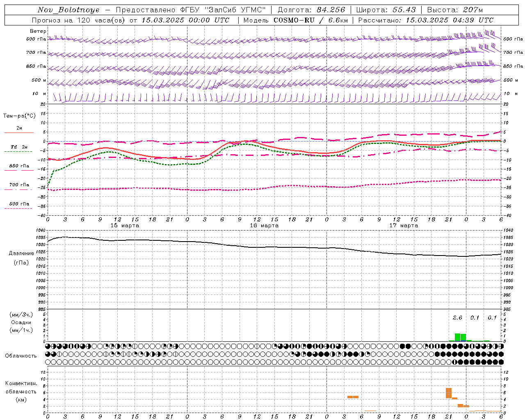Image resolution: width=525 pixels, height=420 pixels.
Task: Select the latitude value Широта: 55.43
Action: pos(386,10)
